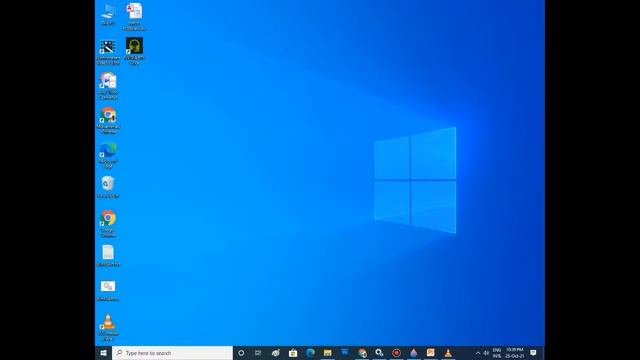The width and height of the screenshot is (640, 360).
Task: Open File Explorer from the taskbar
Action: [x=327, y=353]
